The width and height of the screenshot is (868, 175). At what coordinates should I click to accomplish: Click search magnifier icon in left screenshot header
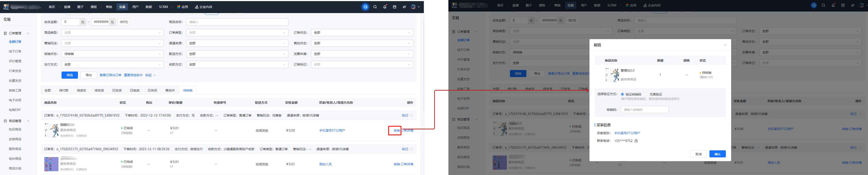tap(375, 7)
